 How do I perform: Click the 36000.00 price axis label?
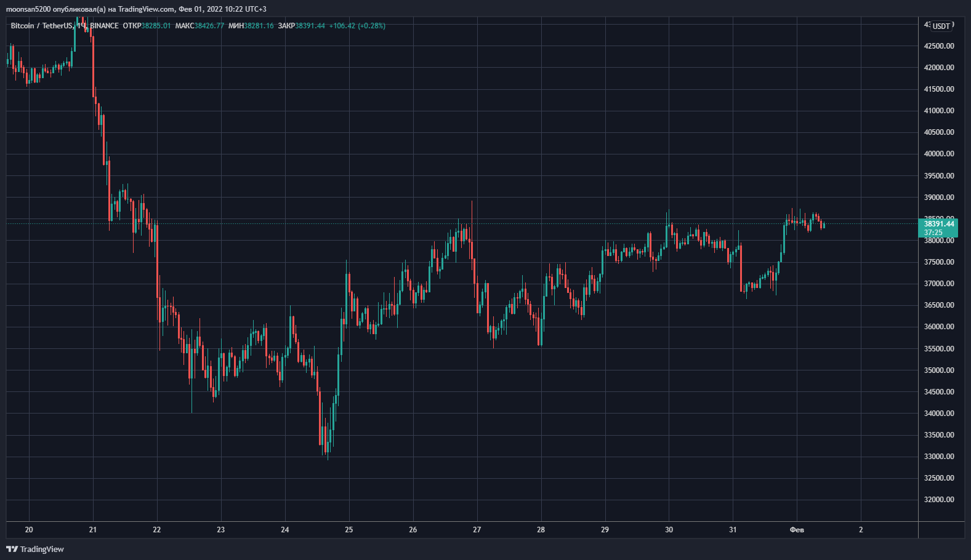coord(939,327)
